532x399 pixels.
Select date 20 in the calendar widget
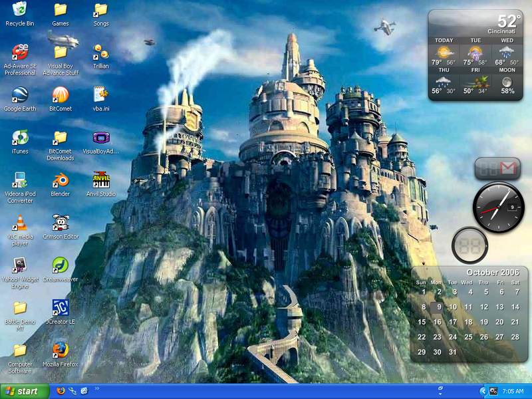coord(499,322)
